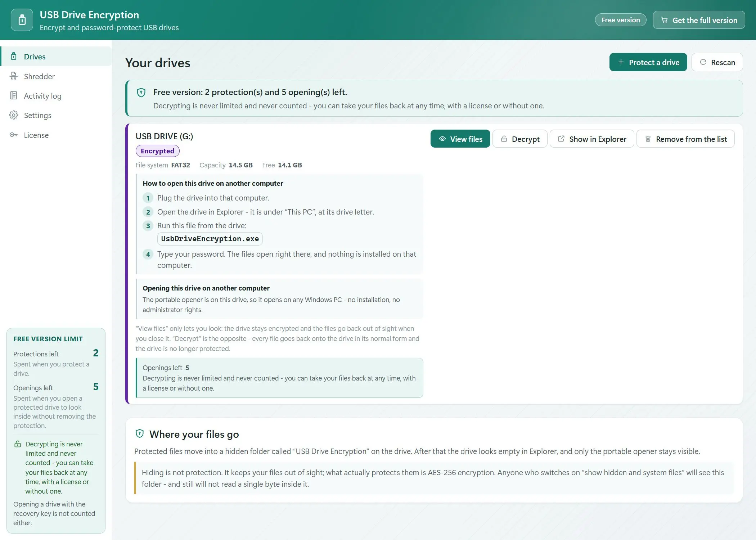Screen dimensions: 756x540
Task: Click the FAT32 file system value
Action: point(180,165)
